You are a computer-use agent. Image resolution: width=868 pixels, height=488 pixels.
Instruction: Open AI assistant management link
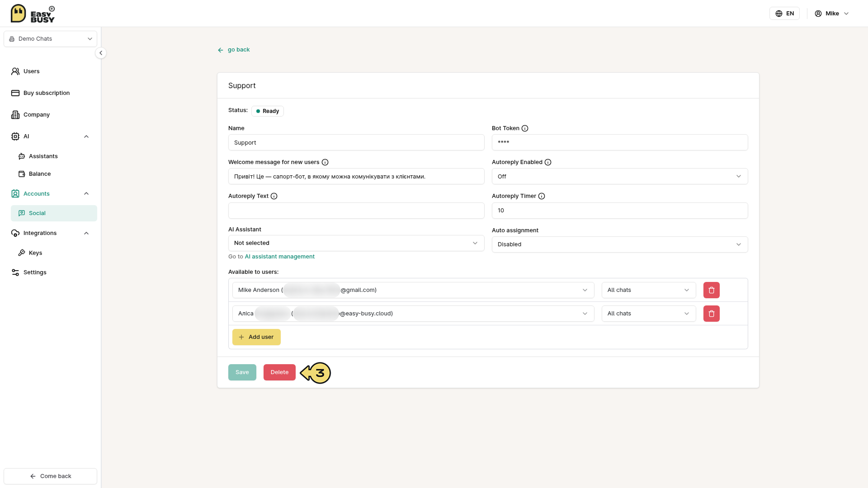pyautogui.click(x=279, y=257)
